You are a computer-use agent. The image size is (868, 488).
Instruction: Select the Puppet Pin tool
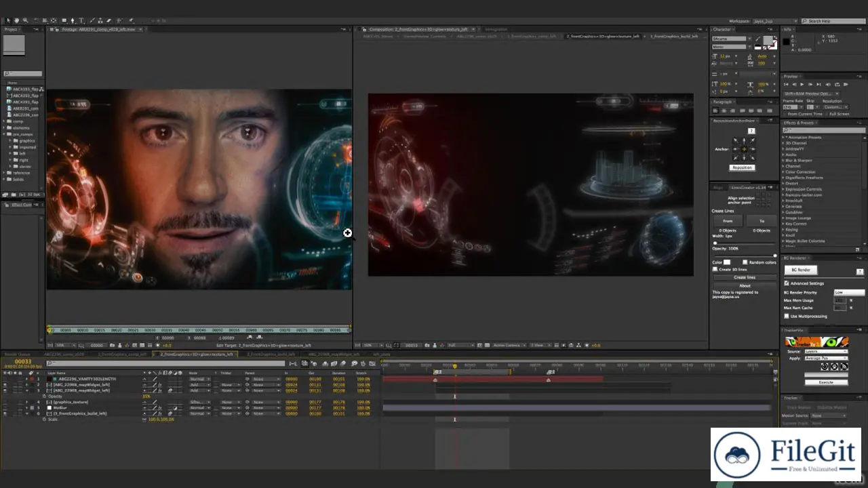pos(131,20)
